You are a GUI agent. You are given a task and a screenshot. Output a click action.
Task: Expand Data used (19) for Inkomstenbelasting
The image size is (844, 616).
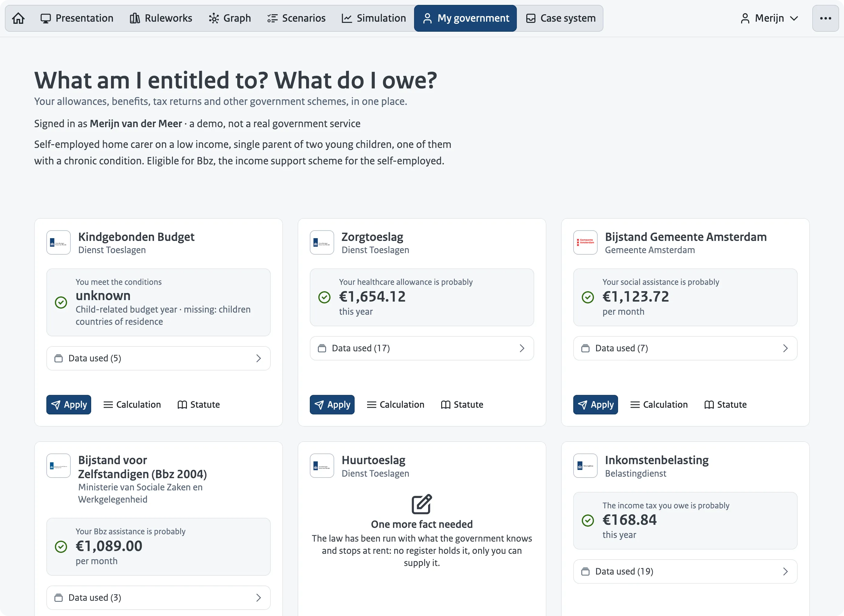click(x=685, y=571)
